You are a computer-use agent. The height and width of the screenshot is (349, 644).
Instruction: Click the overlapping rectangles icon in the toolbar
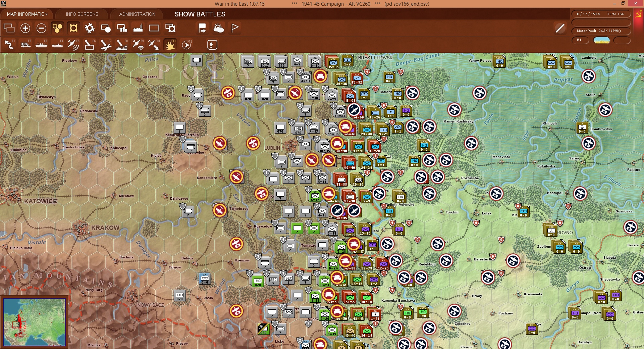(9, 28)
